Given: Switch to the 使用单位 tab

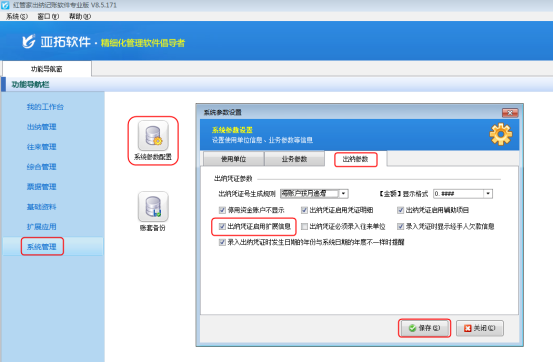Looking at the screenshot, I should coord(233,159).
